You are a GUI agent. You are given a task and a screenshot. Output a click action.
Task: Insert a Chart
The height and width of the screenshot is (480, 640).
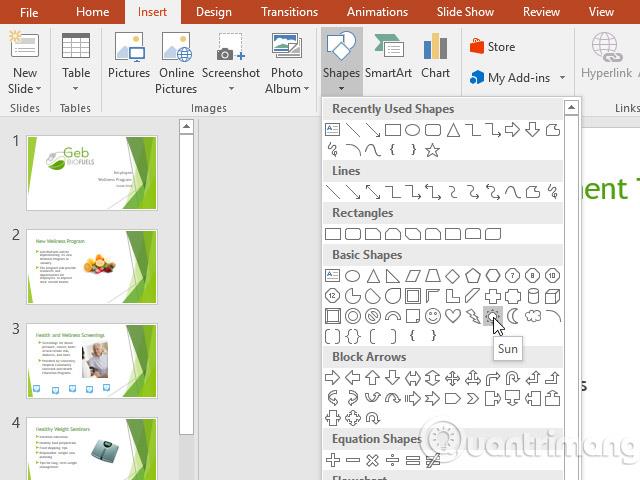pos(436,56)
